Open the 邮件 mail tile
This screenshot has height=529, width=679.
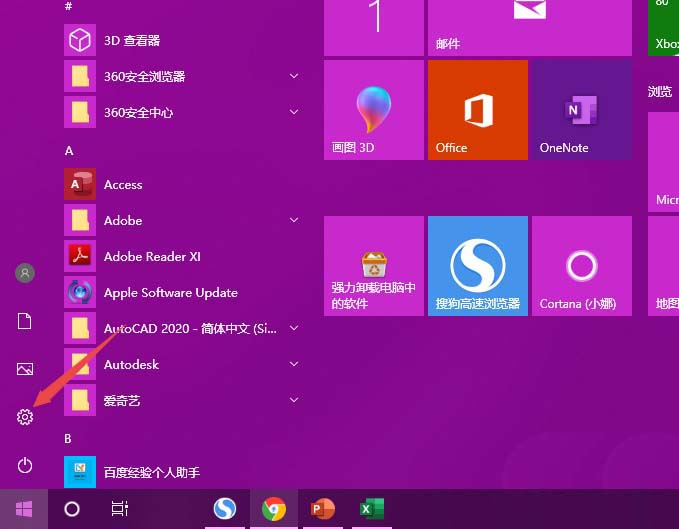coord(530,28)
